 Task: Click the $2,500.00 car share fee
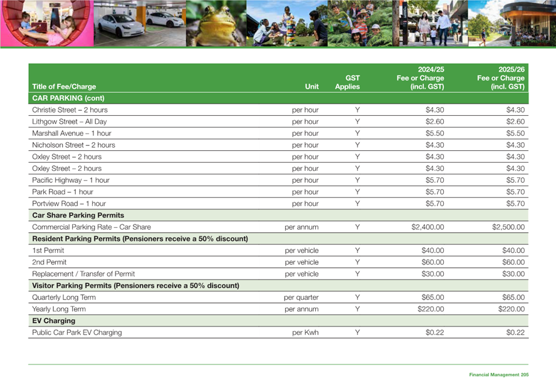508,227
